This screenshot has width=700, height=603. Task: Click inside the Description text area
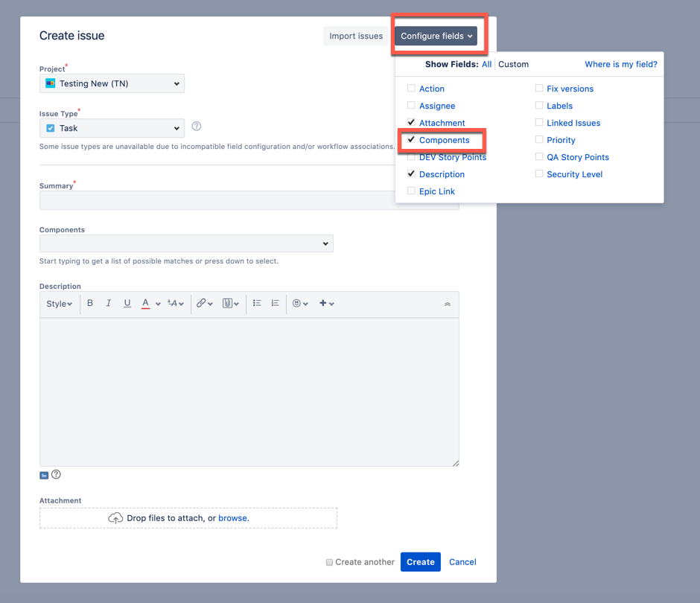pos(249,392)
